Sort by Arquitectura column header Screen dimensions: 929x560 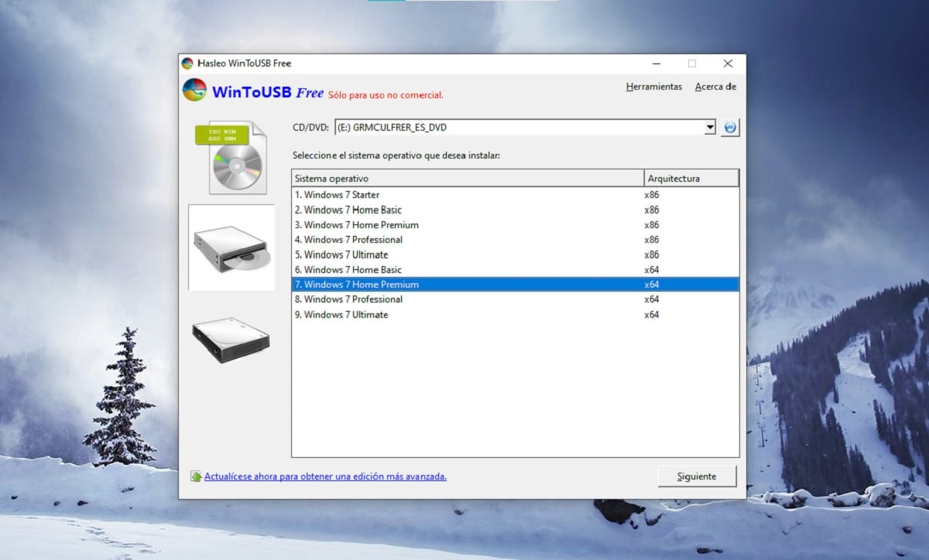tap(691, 179)
